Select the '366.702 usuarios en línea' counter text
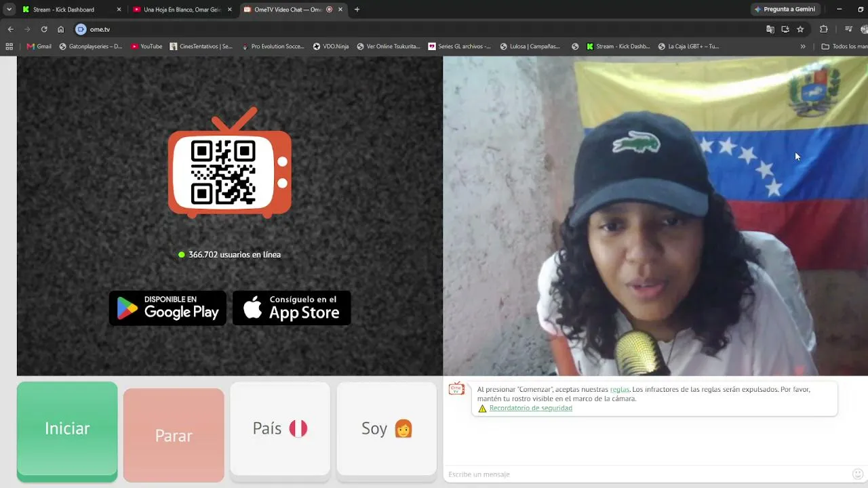The height and width of the screenshot is (488, 868). (x=235, y=255)
